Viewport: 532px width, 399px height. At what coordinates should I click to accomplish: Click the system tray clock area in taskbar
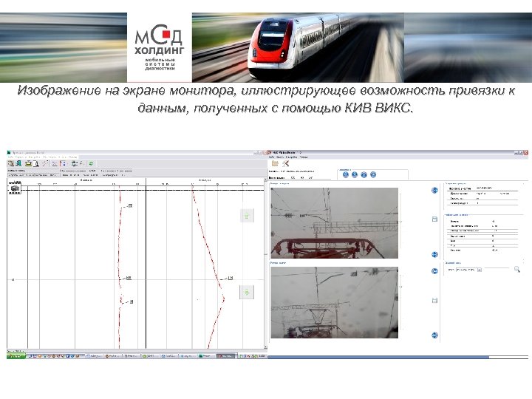tap(262, 356)
